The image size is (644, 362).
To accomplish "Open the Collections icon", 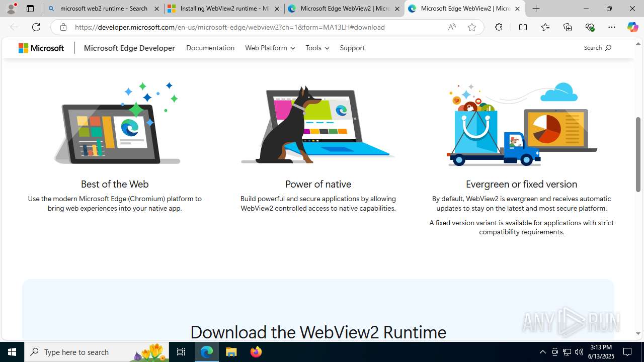I will pyautogui.click(x=568, y=27).
